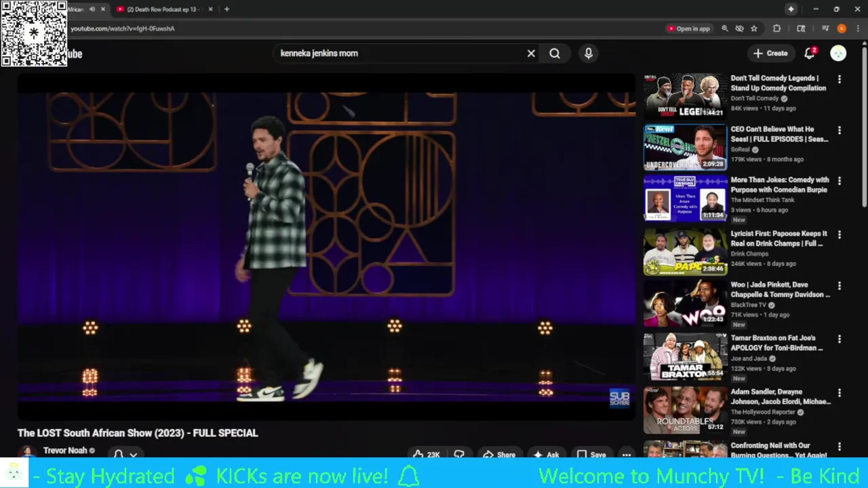Open 'More Than Jokes' video title

click(x=779, y=185)
